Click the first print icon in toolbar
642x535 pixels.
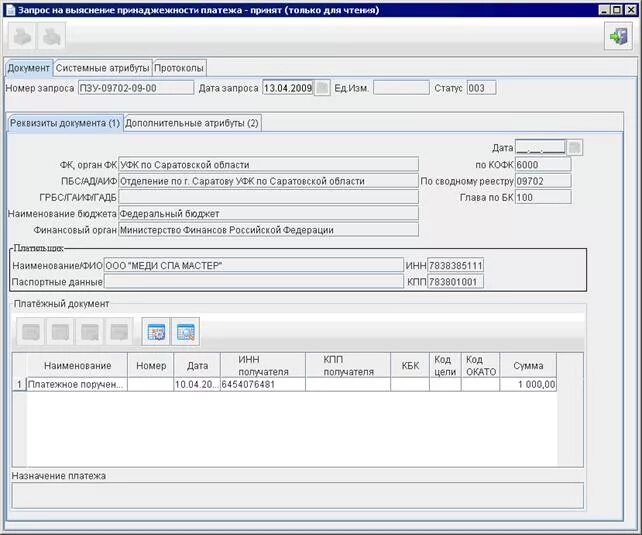(22, 37)
